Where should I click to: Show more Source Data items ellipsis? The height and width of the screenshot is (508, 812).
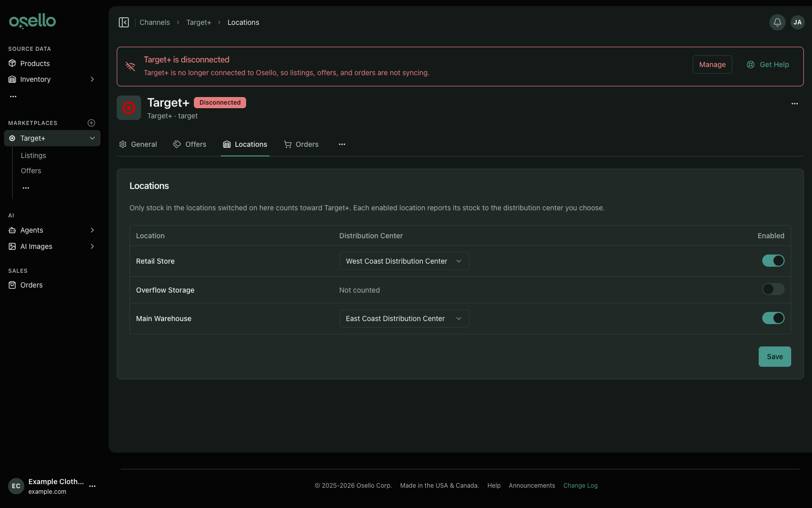point(13,96)
